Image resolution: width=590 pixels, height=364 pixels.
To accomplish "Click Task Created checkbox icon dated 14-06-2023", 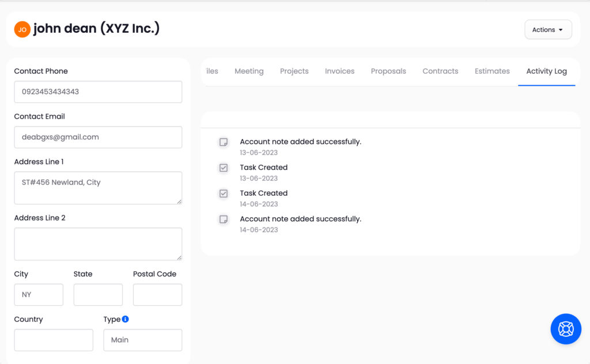I will tap(224, 194).
